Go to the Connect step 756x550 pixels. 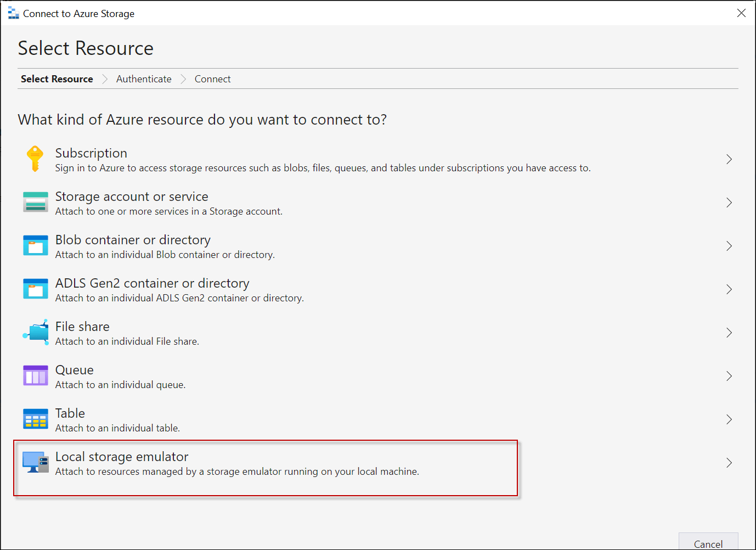(x=212, y=79)
